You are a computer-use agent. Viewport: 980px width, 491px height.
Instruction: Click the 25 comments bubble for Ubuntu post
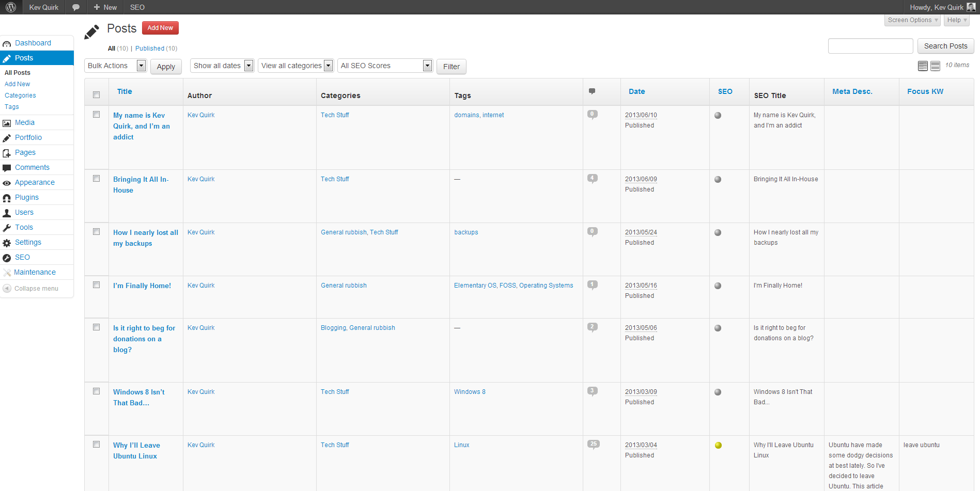point(593,444)
